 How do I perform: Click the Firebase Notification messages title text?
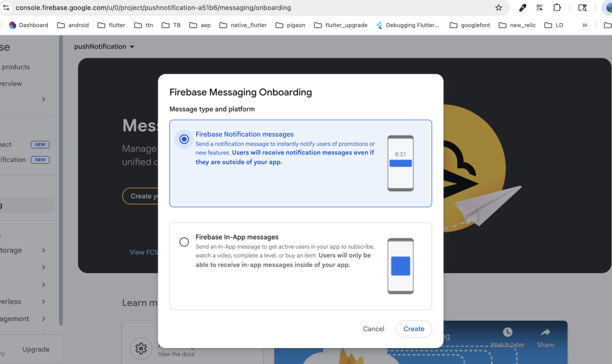tap(244, 134)
